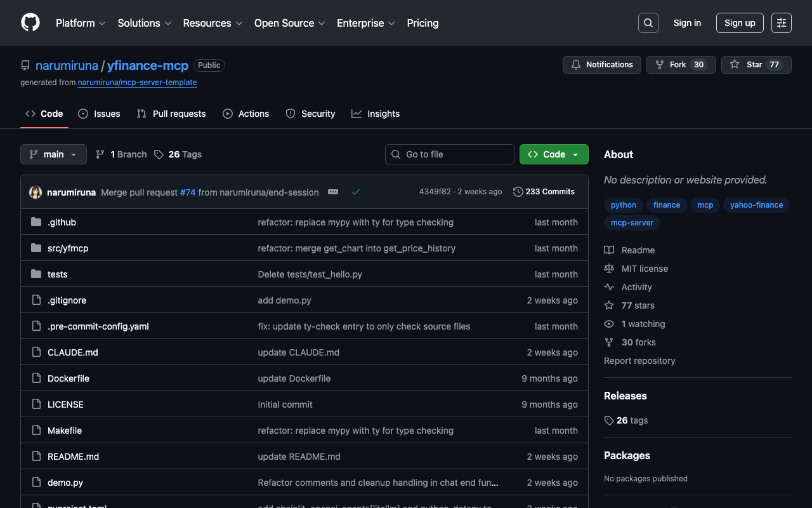Select the yahoo-finance topic tag
This screenshot has width=812, height=508.
click(756, 205)
